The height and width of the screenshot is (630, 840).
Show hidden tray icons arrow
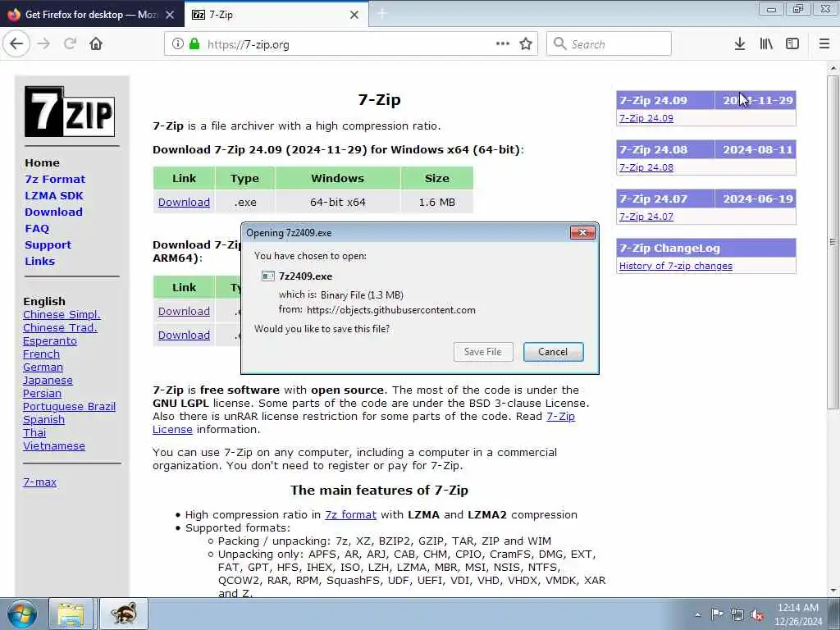[697, 614]
